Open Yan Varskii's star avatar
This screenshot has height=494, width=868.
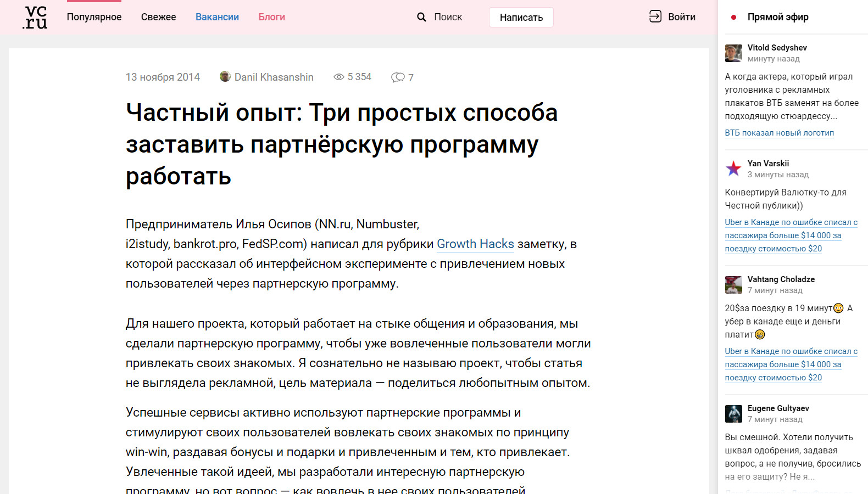pyautogui.click(x=733, y=169)
